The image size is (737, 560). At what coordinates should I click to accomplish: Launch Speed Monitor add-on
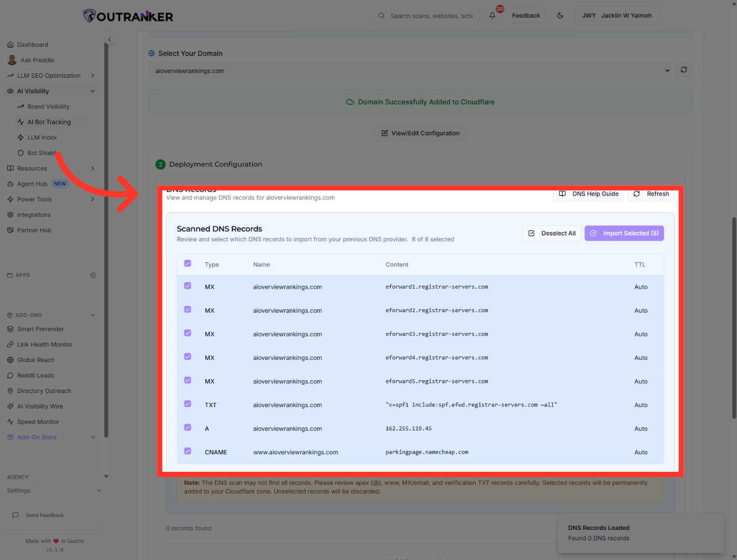(x=38, y=422)
